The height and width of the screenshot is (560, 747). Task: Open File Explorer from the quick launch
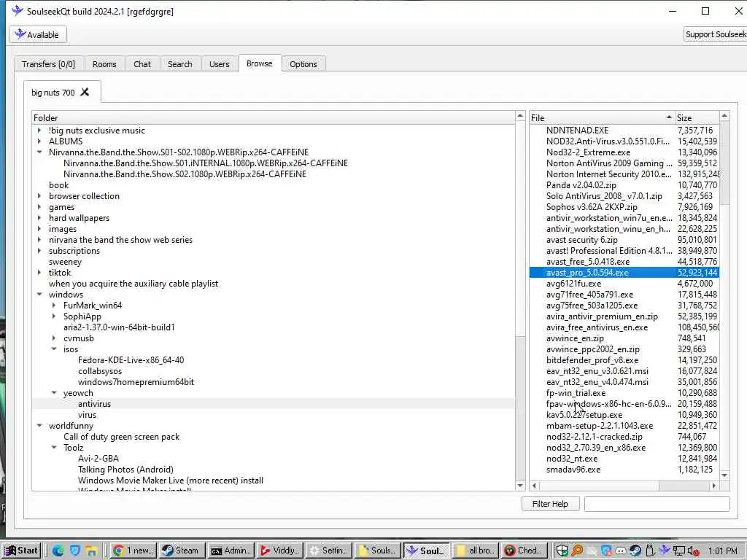91,551
